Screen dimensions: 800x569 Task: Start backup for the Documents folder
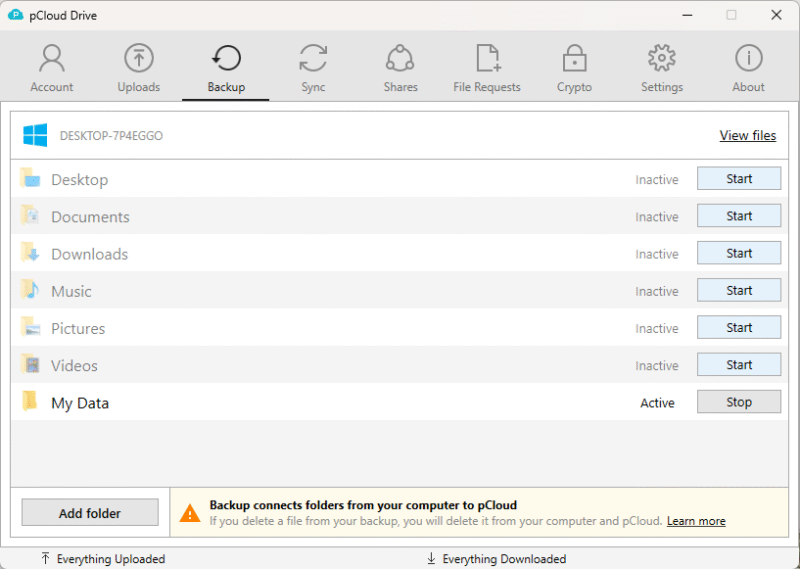739,216
